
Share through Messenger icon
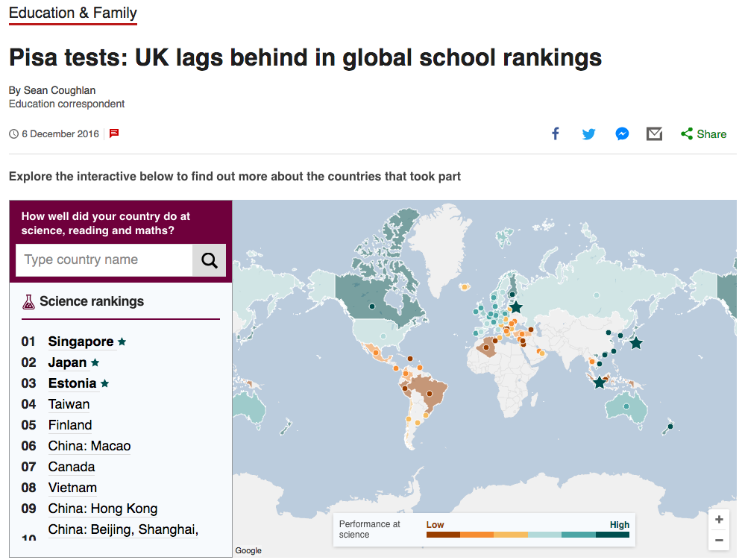(622, 134)
